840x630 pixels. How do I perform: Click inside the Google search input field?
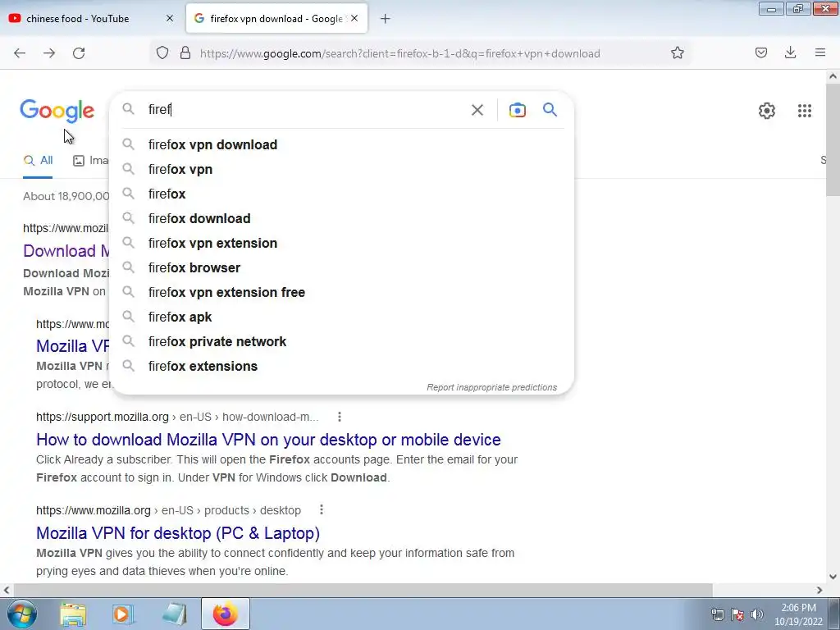(x=305, y=110)
